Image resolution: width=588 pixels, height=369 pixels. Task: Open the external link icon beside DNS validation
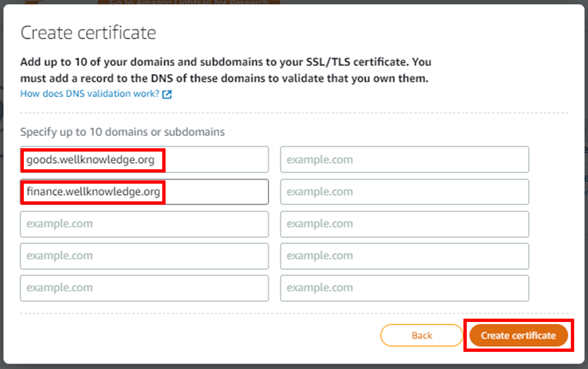click(167, 94)
